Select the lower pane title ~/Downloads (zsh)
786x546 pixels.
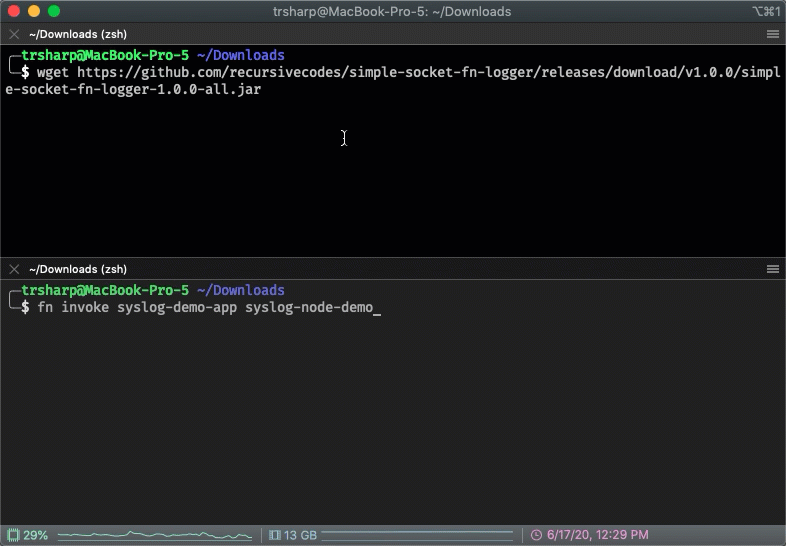[78, 269]
